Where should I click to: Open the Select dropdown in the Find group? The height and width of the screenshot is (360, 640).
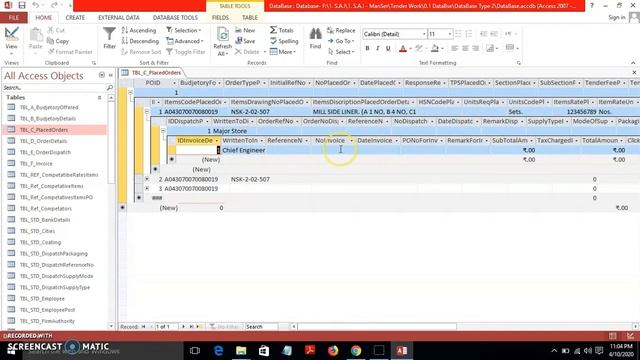point(341,52)
